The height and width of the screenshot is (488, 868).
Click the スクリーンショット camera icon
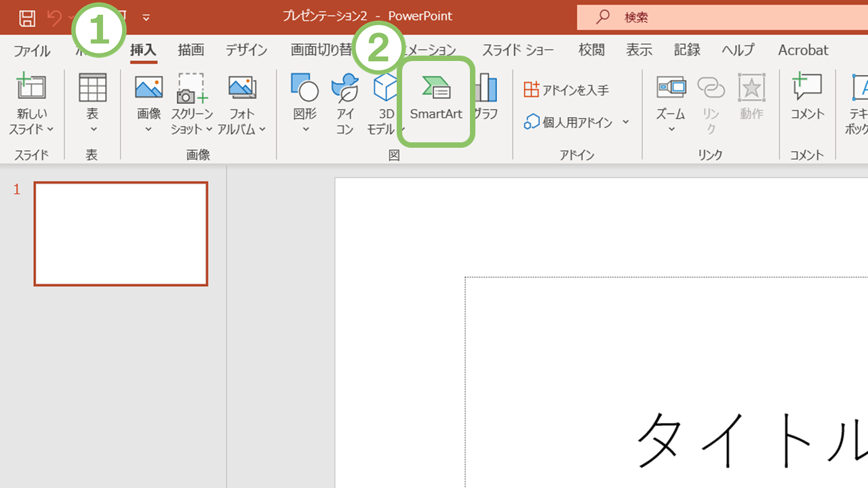point(192,88)
